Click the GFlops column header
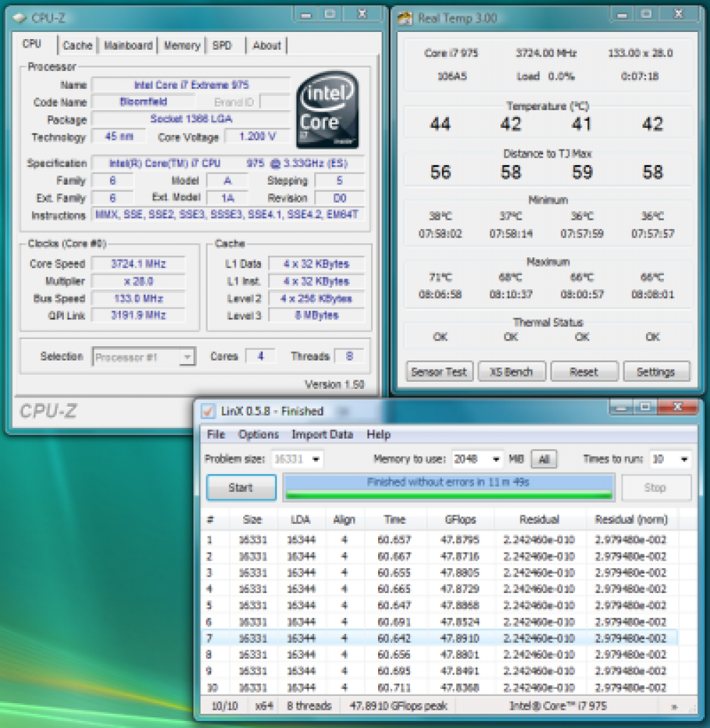Screen dimensions: 710x728 461,520
